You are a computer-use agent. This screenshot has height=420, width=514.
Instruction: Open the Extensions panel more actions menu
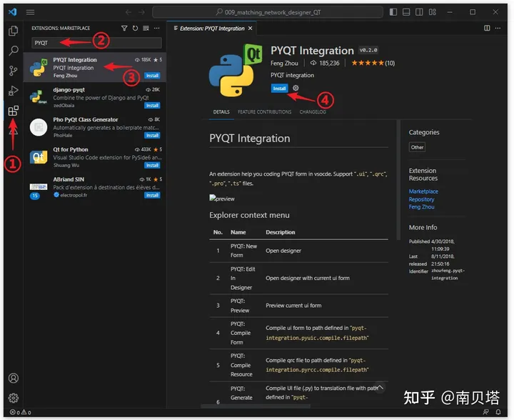point(157,28)
